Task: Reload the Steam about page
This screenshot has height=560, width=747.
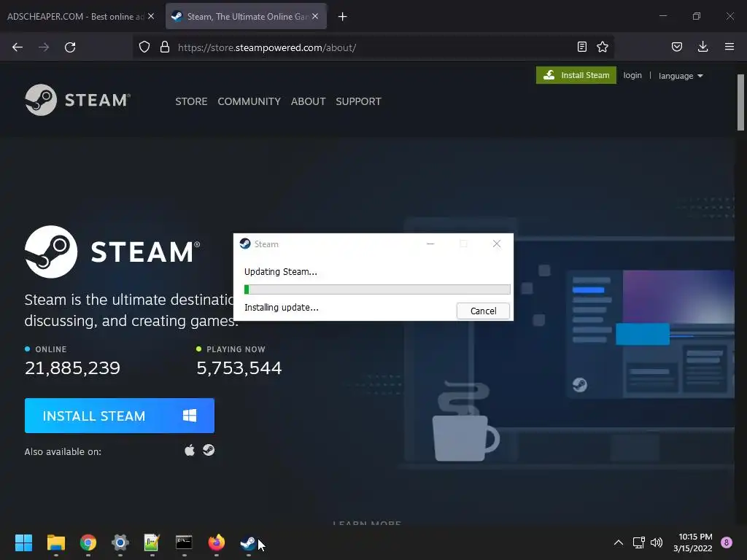Action: coord(70,47)
